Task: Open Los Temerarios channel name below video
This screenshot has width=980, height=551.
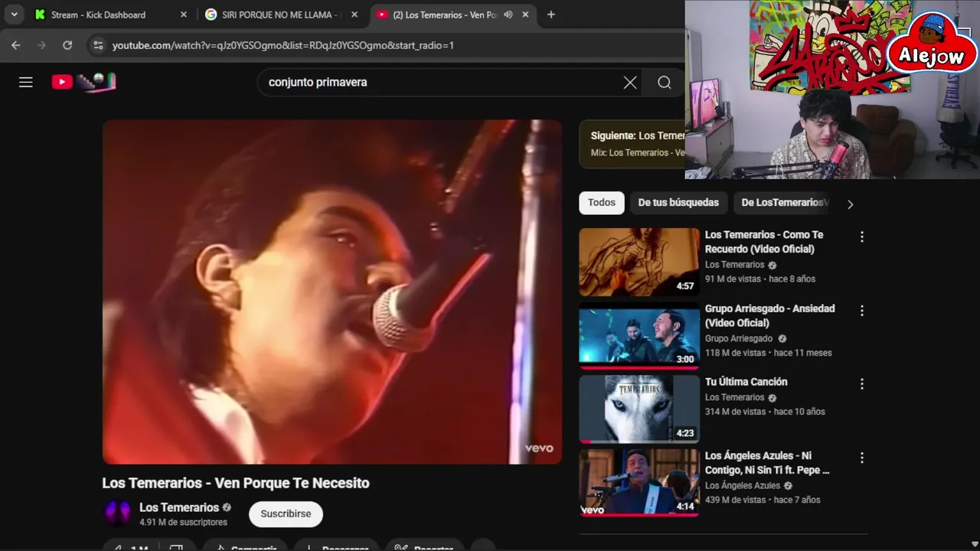Action: tap(179, 507)
